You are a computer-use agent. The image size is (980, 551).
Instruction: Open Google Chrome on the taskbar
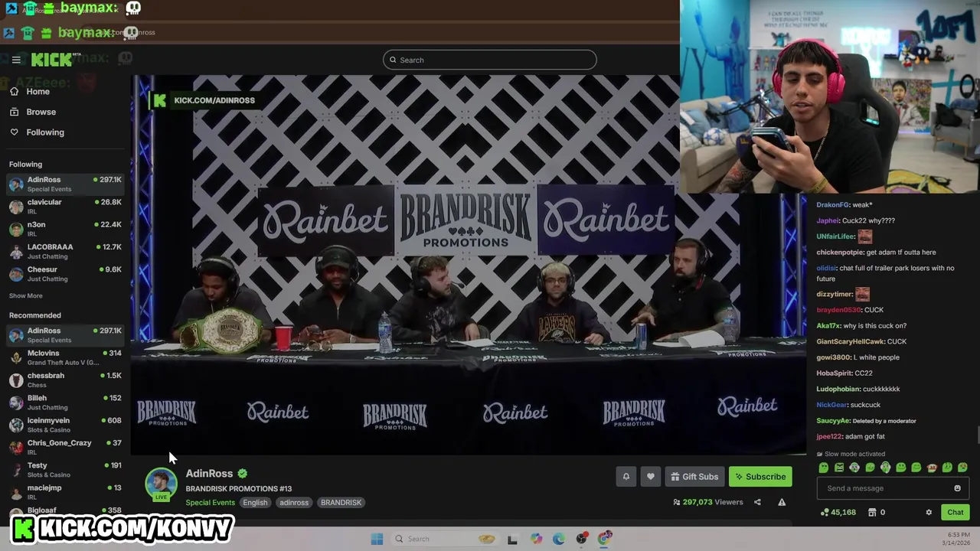605,539
